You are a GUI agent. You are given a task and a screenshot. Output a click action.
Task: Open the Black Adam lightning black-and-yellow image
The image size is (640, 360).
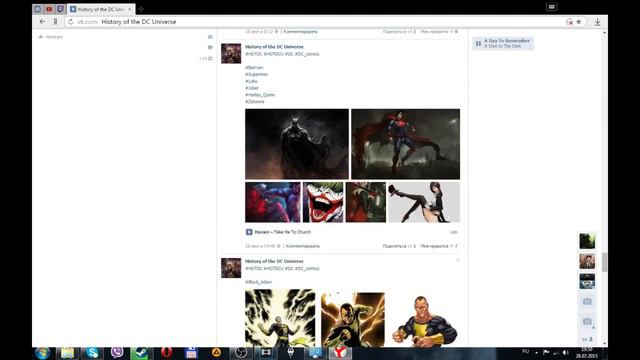(280, 318)
